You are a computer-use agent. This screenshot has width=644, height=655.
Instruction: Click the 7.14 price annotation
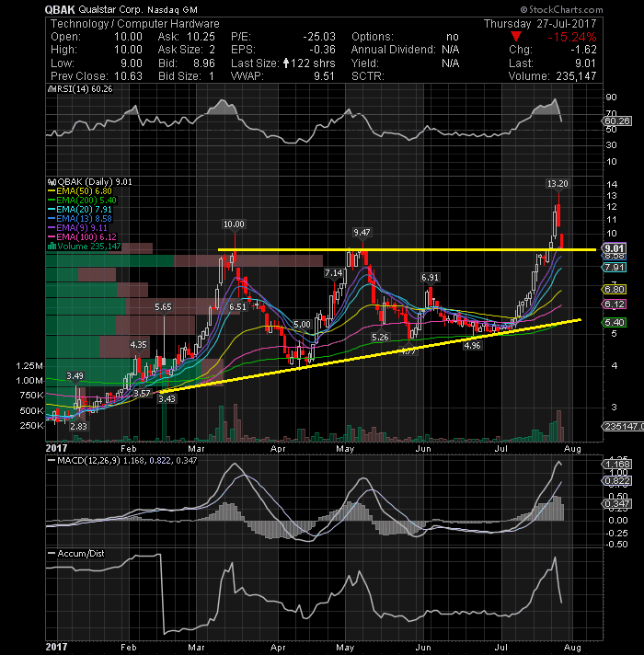click(x=334, y=273)
